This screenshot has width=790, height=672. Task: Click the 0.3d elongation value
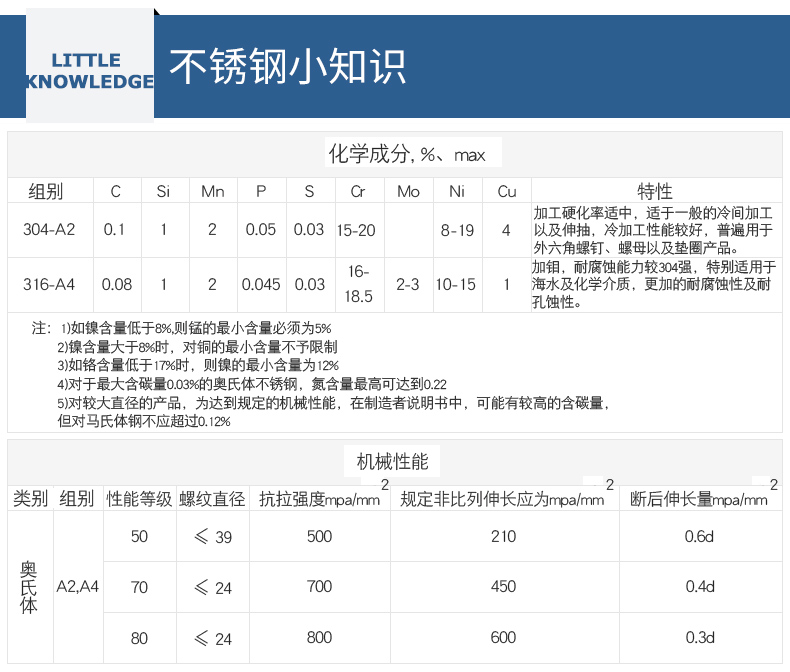pos(700,638)
